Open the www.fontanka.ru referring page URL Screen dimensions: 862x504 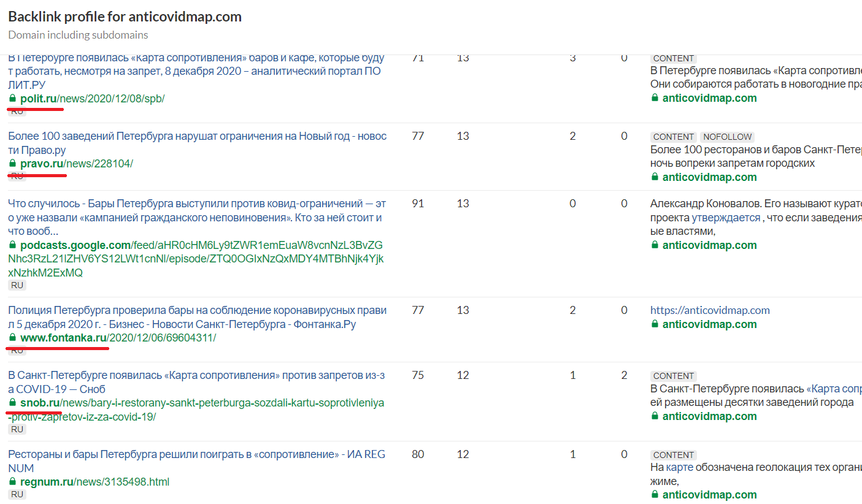coord(118,338)
